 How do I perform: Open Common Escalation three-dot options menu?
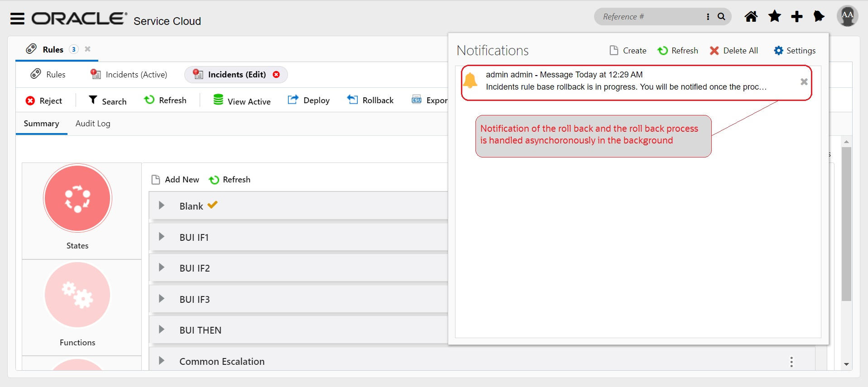pyautogui.click(x=791, y=362)
